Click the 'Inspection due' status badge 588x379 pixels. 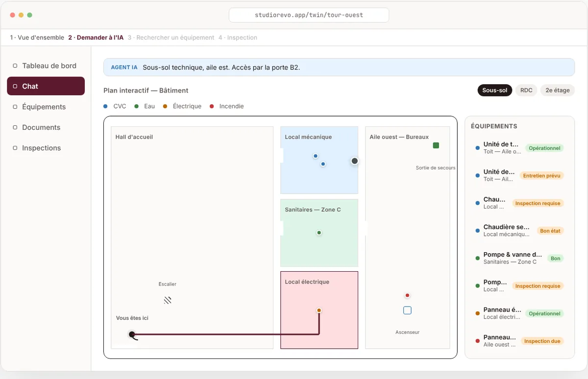tap(542, 341)
